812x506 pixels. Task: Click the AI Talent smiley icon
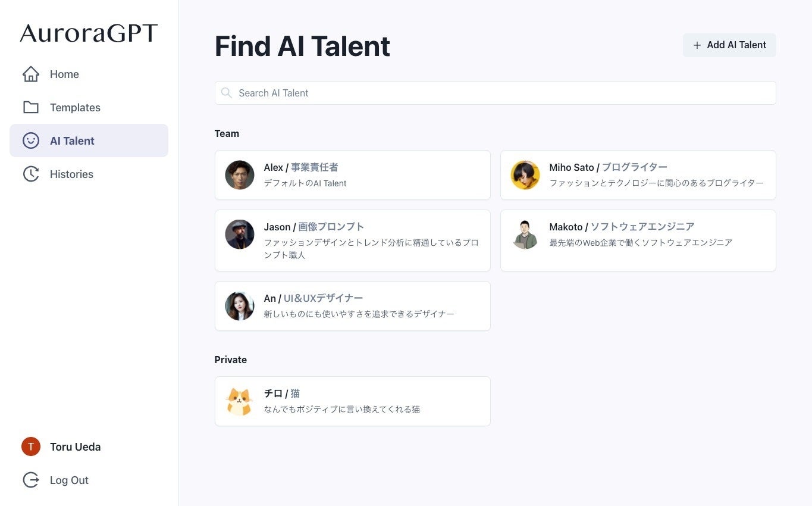tap(31, 141)
